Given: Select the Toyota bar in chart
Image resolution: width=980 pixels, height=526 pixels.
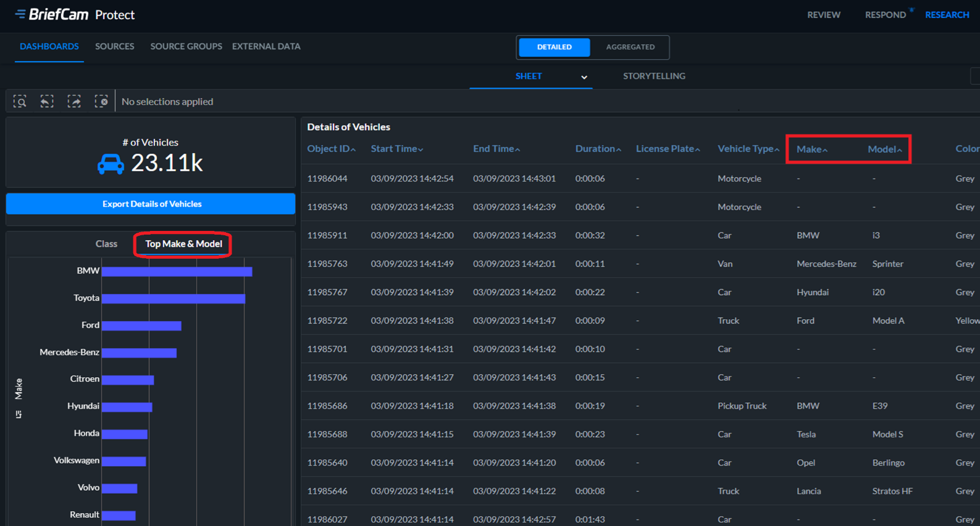Looking at the screenshot, I should pos(174,299).
